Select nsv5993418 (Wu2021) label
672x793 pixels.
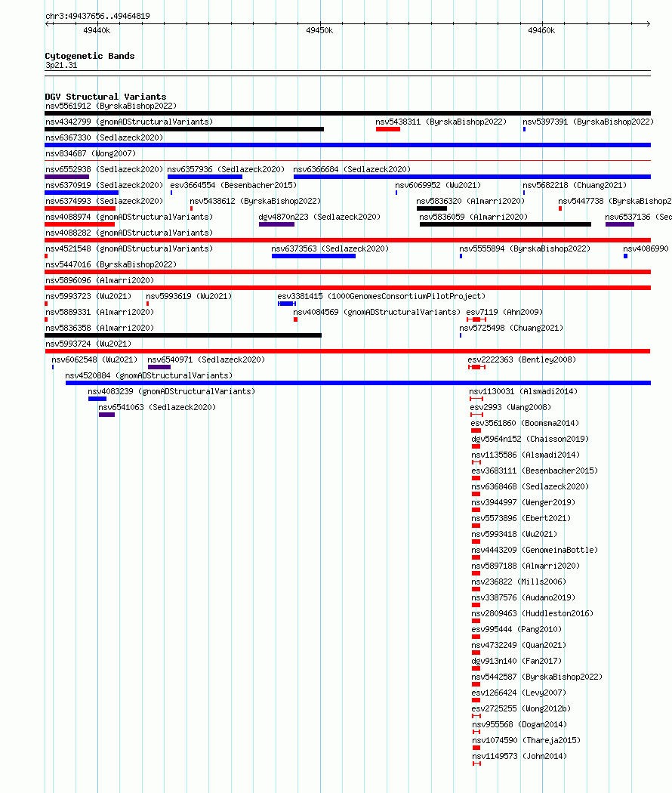514,534
